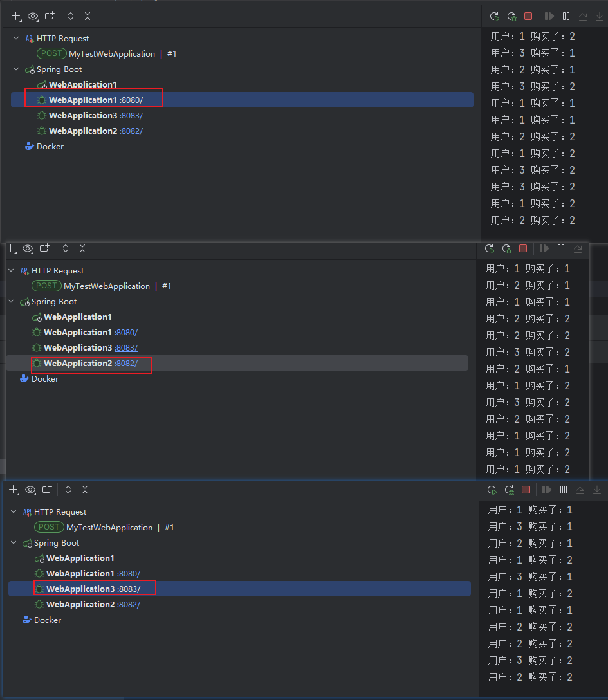Pause program in top panel toolbar
Viewport: 608px width, 700px height.
pos(566,16)
